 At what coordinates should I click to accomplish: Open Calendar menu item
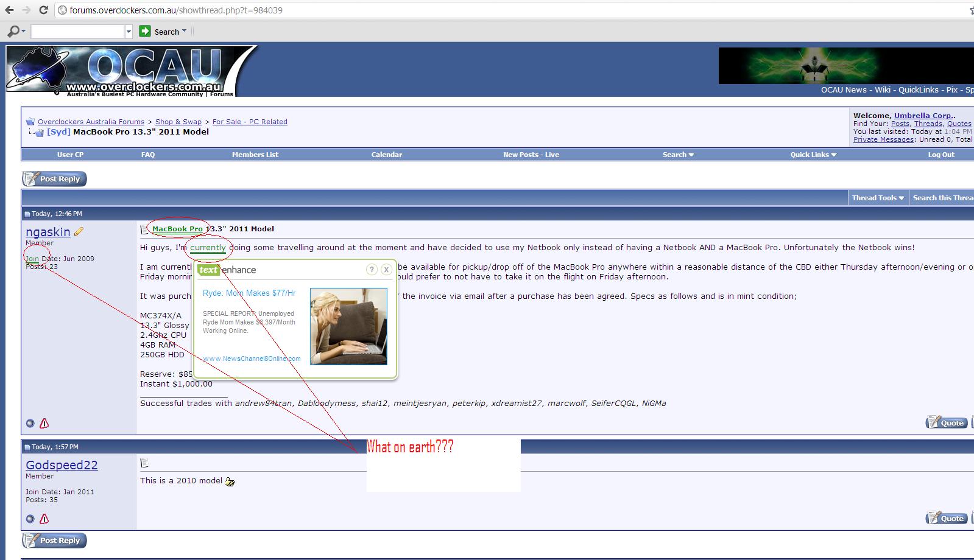[387, 155]
